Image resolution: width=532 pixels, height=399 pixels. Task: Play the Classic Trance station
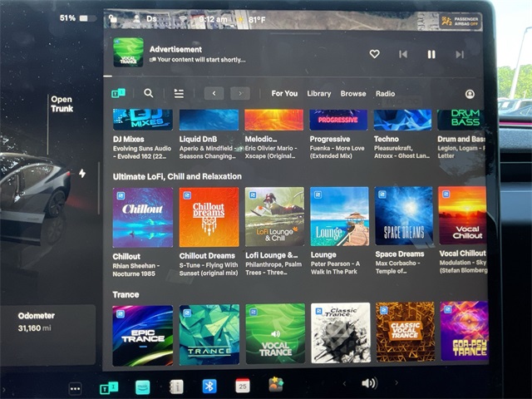[x=340, y=332]
